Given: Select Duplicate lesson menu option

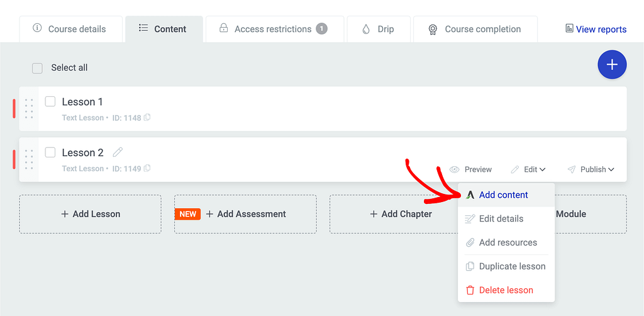Looking at the screenshot, I should point(512,266).
